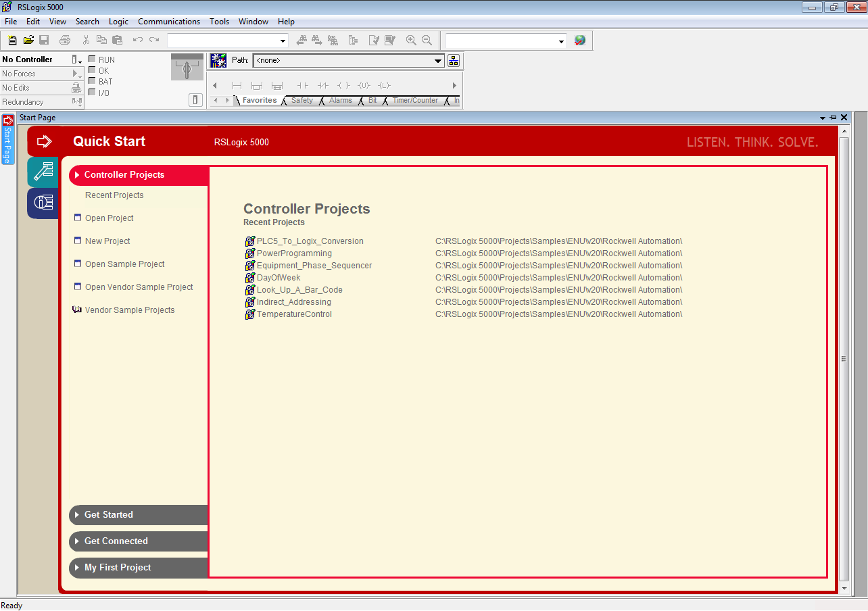Toggle the OK status indicator box
The image size is (868, 611).
coord(93,70)
